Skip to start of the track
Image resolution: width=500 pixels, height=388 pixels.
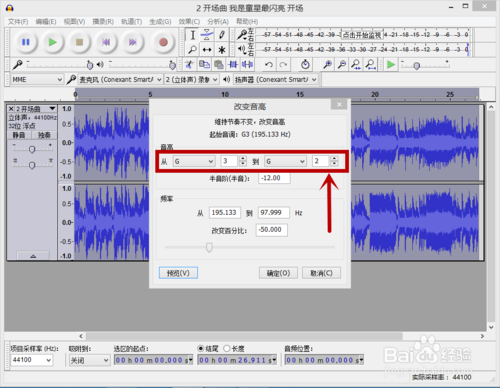[x=106, y=42]
